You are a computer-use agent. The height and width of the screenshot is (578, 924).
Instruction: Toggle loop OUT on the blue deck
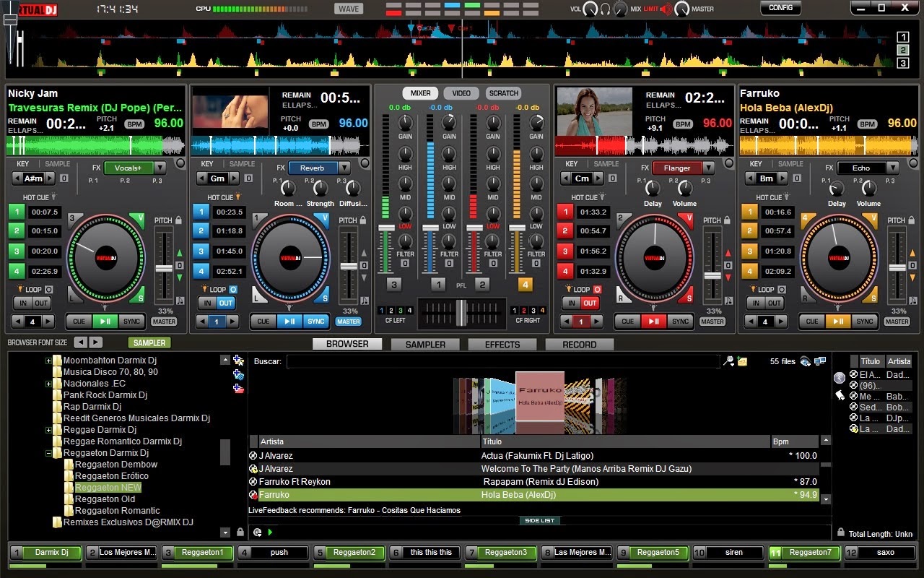(226, 303)
